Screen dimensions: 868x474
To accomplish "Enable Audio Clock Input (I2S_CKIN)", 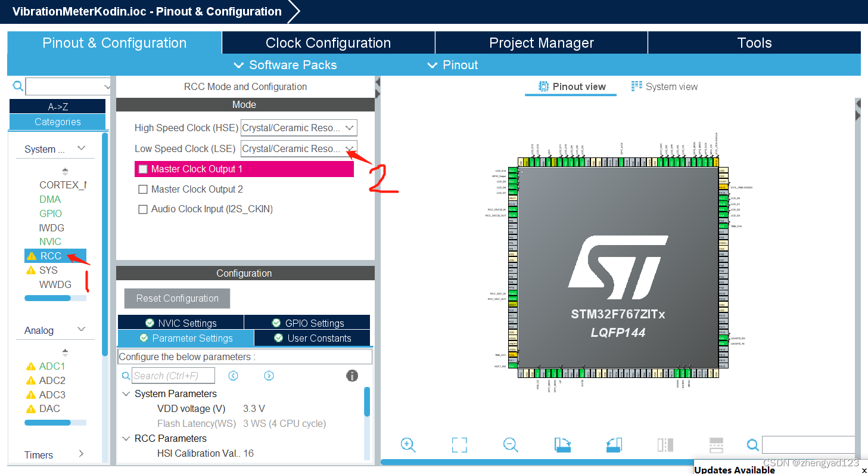I will tap(143, 209).
